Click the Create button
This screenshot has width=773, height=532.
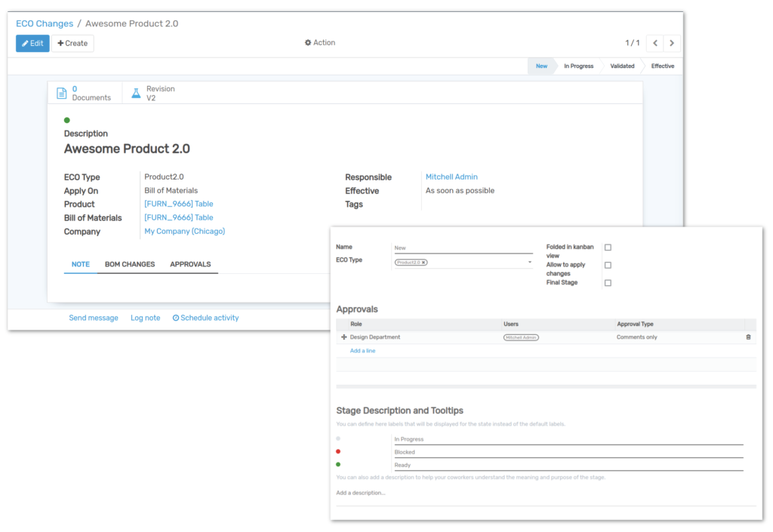(x=72, y=43)
